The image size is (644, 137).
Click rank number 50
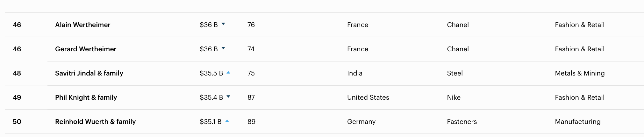tap(17, 122)
